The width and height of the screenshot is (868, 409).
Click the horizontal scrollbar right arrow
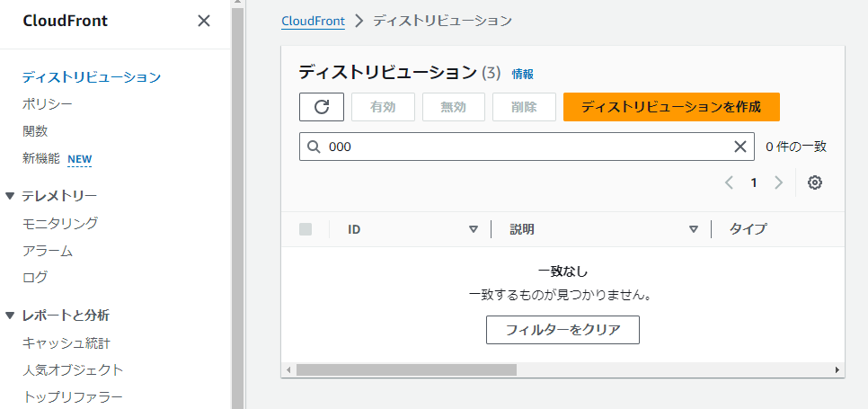click(x=837, y=369)
